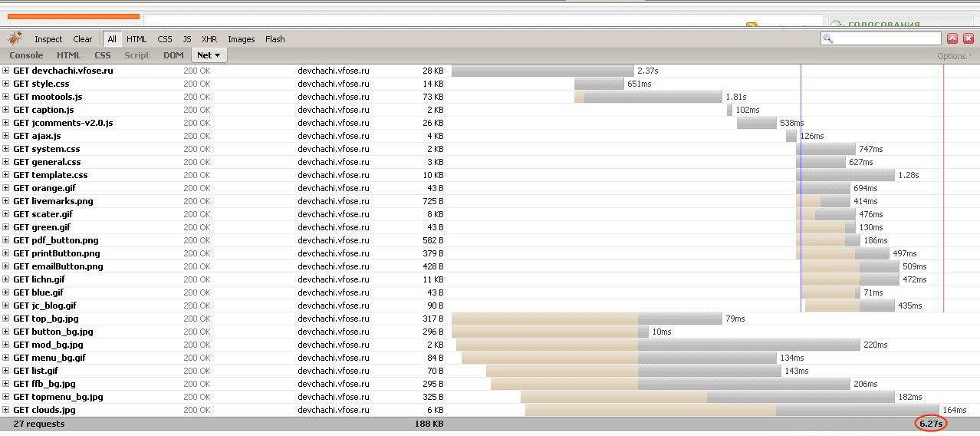
Task: Select the All requests filter
Action: point(112,39)
